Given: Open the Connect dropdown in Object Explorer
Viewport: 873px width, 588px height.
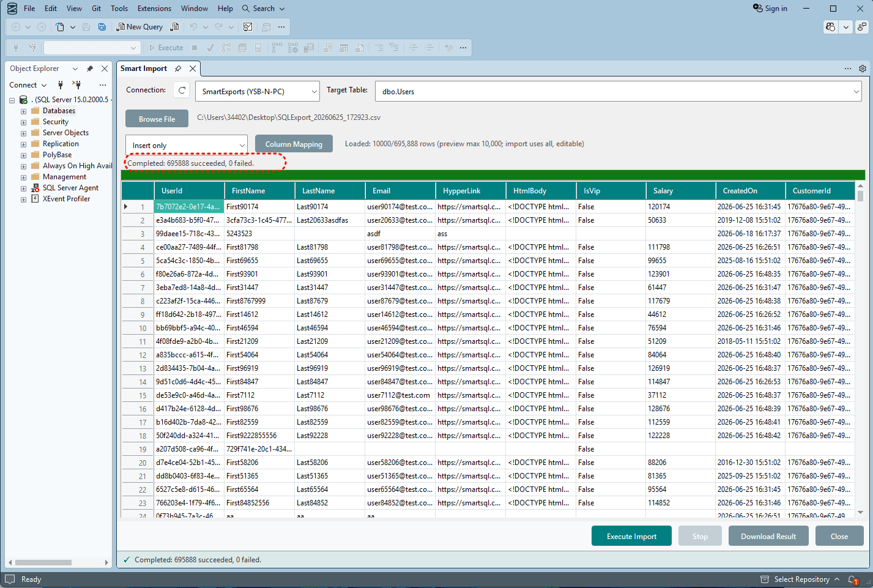Looking at the screenshot, I should coord(28,85).
